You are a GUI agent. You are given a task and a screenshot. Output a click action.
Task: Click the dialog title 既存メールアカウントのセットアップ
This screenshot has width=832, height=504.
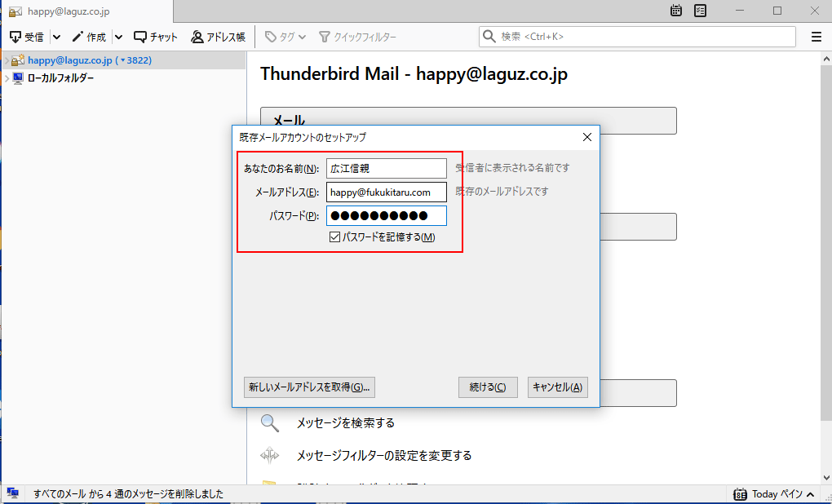pyautogui.click(x=303, y=137)
